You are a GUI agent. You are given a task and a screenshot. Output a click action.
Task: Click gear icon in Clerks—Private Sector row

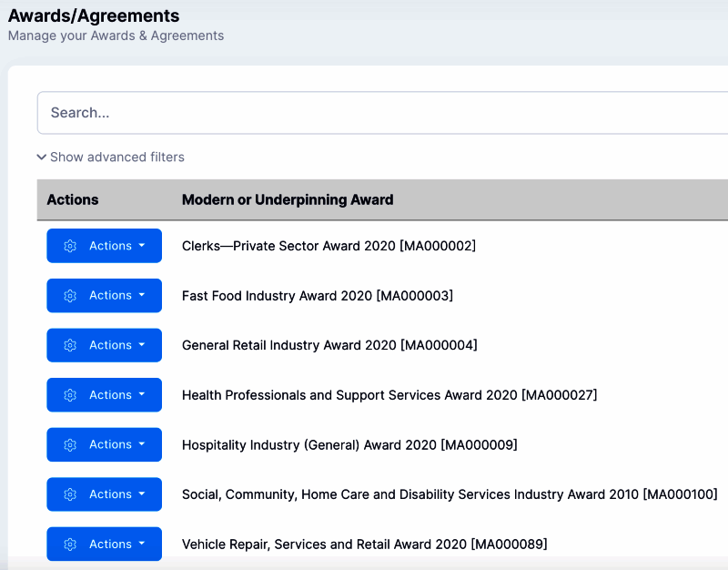pos(70,246)
